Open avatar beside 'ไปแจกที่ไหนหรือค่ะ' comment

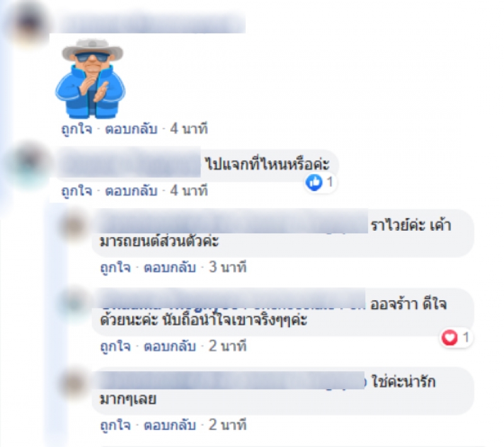(28, 164)
